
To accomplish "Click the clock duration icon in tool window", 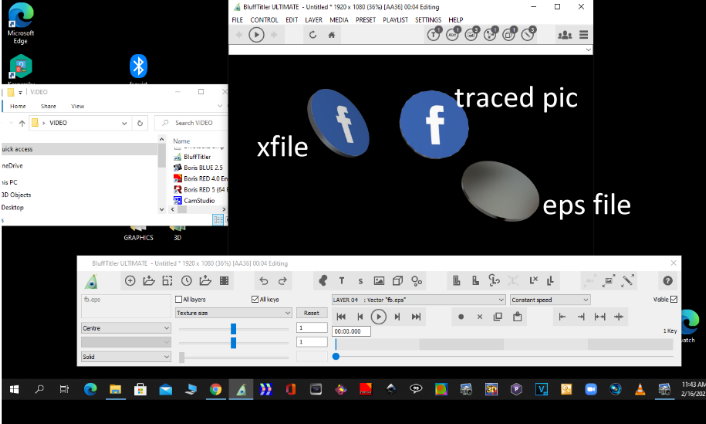I will pyautogui.click(x=186, y=281).
